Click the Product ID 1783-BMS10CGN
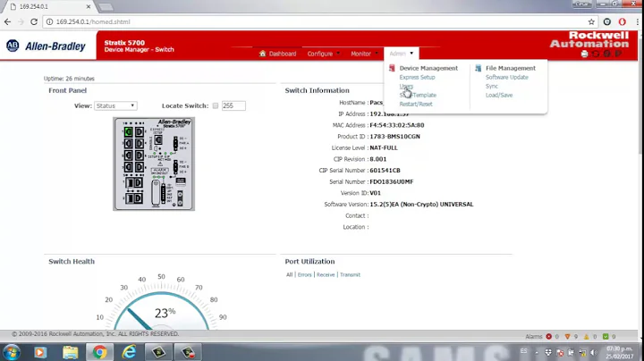 click(394, 137)
